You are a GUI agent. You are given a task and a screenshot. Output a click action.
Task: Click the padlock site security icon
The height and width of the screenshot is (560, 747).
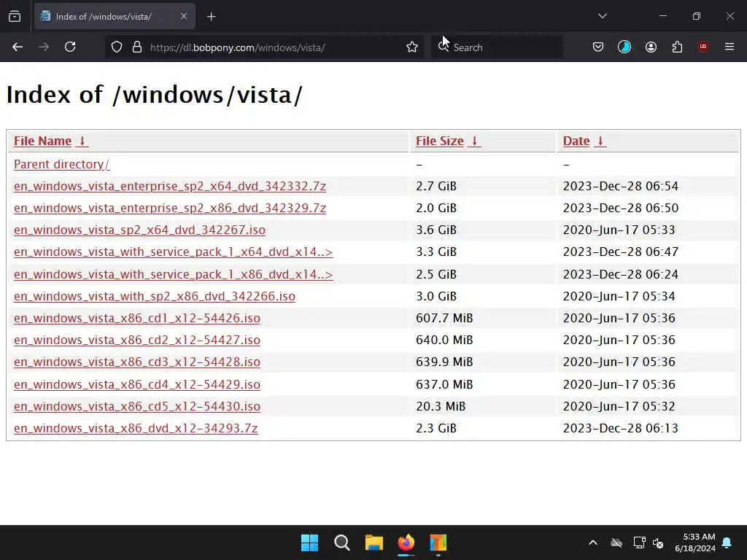(136, 47)
